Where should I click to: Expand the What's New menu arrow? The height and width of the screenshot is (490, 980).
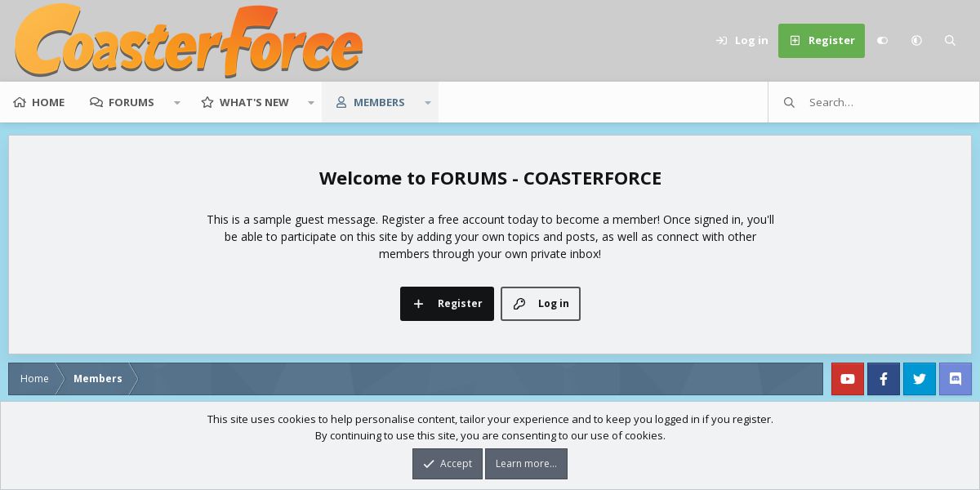[310, 102]
